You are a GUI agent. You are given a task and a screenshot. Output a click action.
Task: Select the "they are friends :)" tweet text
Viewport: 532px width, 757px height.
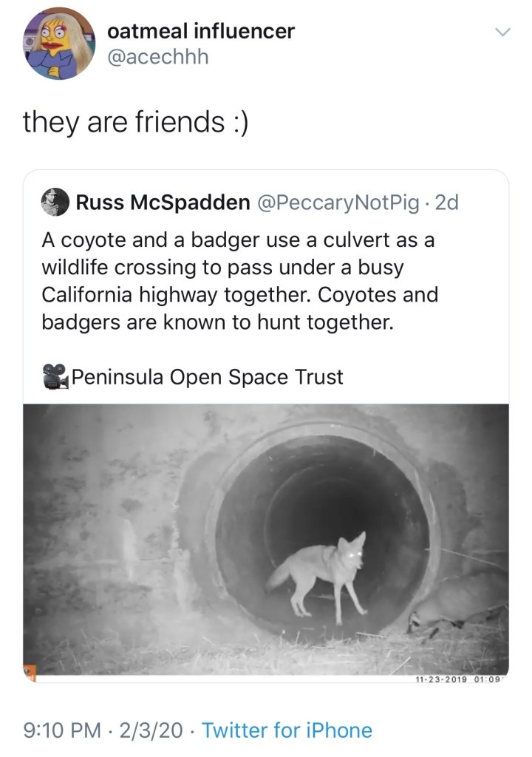pos(135,121)
